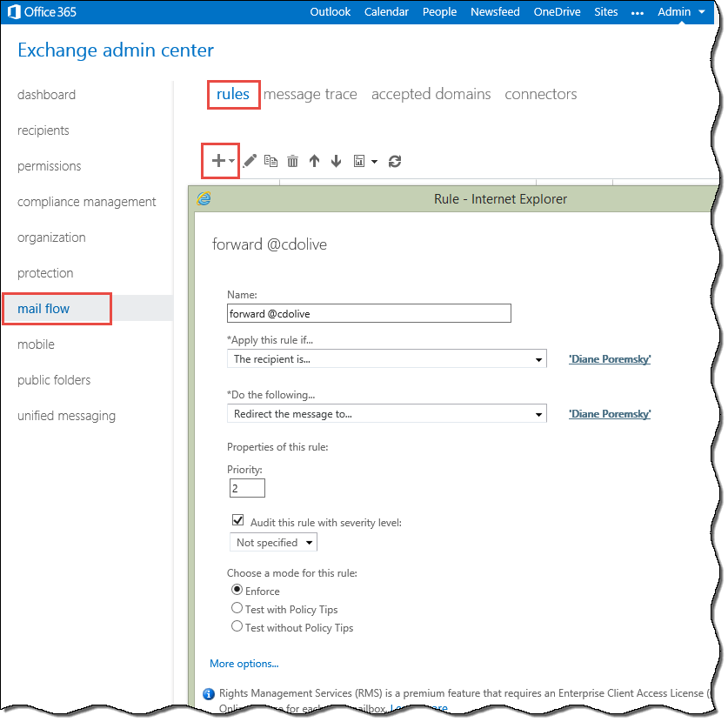This screenshot has width=728, height=722.
Task: Select Test with Policy Tips option
Action: [237, 609]
